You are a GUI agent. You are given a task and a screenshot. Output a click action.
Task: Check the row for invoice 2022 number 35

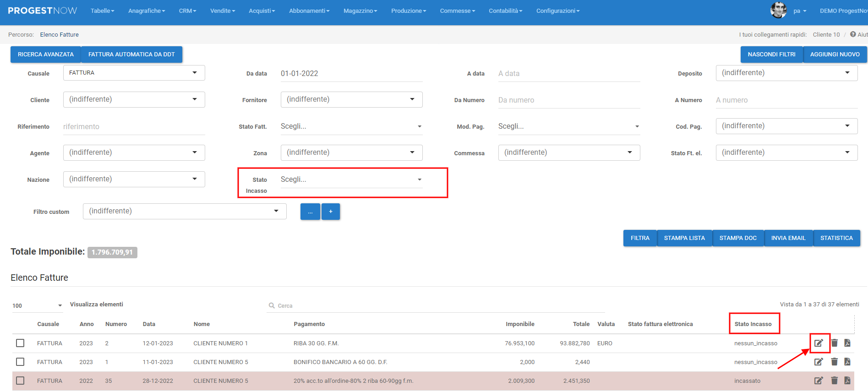(x=20, y=381)
